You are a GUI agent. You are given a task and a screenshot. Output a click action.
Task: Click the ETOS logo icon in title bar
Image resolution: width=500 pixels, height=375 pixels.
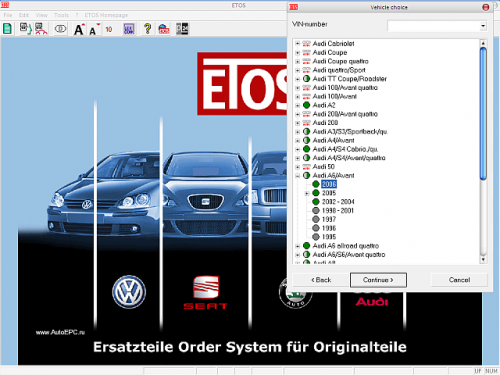(x=5, y=5)
